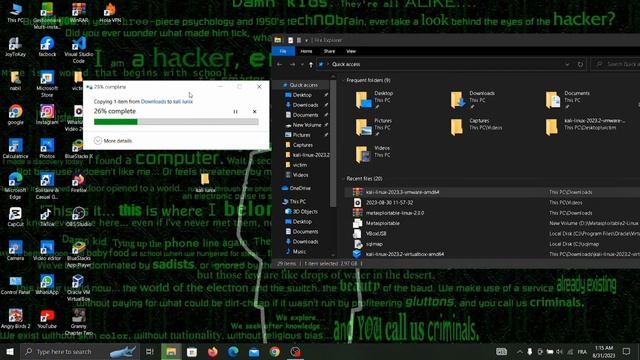Open the Captures frequent folder

tap(476, 127)
